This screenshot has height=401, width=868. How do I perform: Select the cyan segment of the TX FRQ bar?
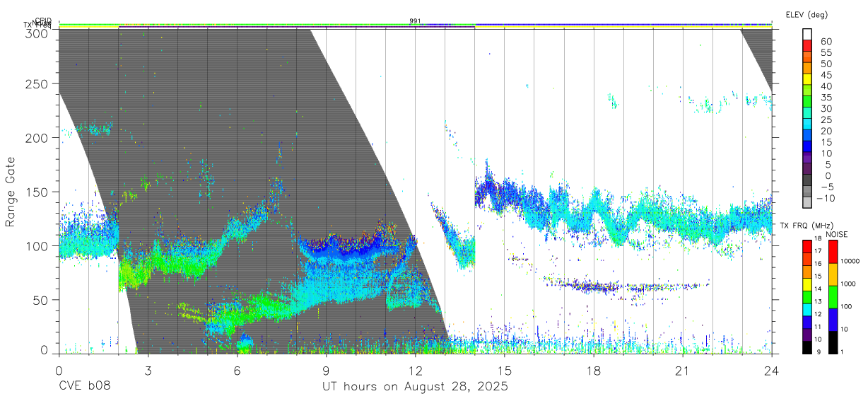[x=807, y=311]
